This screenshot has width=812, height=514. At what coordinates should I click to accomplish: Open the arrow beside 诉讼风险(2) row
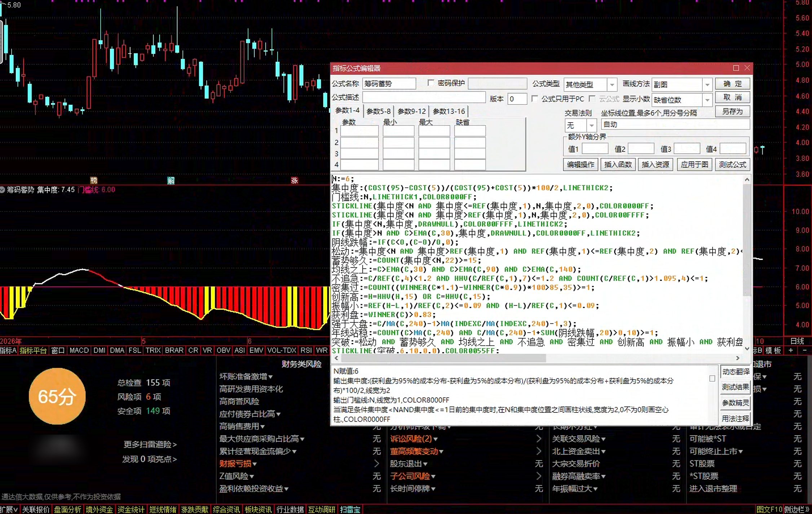coord(539,439)
